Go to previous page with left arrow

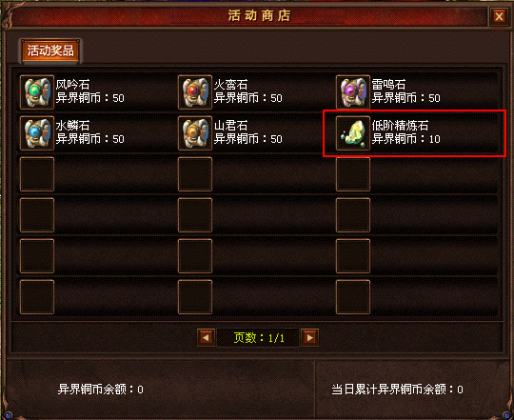pos(207,338)
